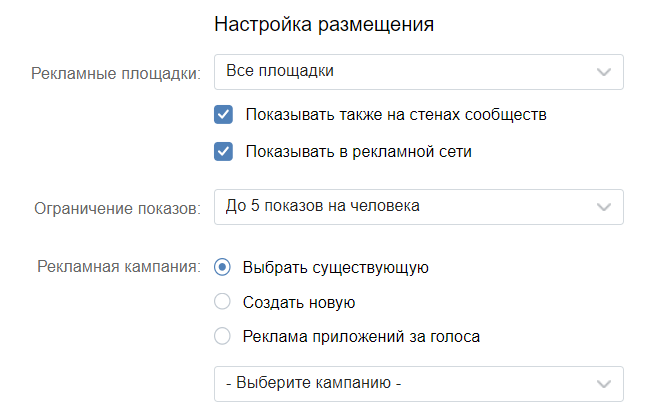Click the 'Показывать в рекламной сети' label text

[x=359, y=152]
